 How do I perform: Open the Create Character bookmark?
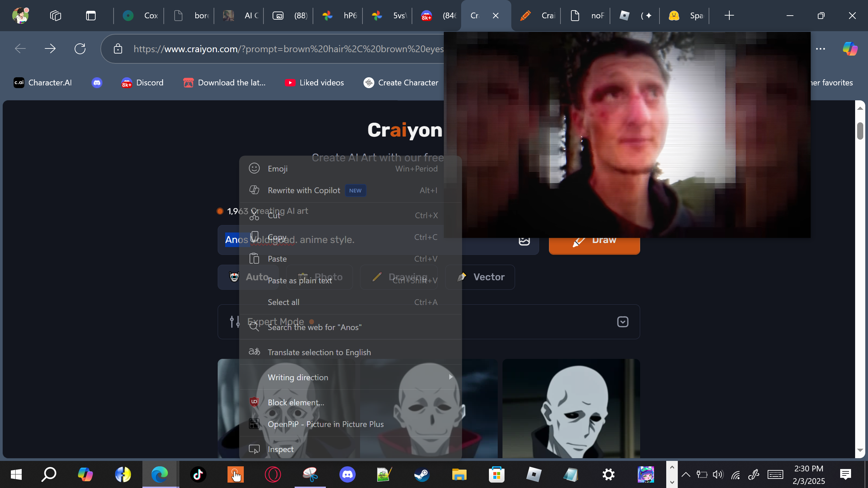pyautogui.click(x=401, y=83)
